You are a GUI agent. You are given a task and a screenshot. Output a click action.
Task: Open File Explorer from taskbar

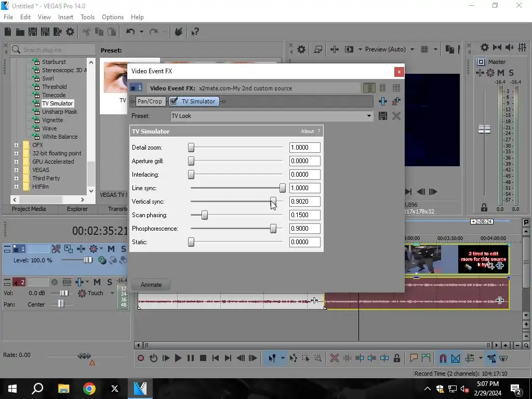[x=63, y=389]
